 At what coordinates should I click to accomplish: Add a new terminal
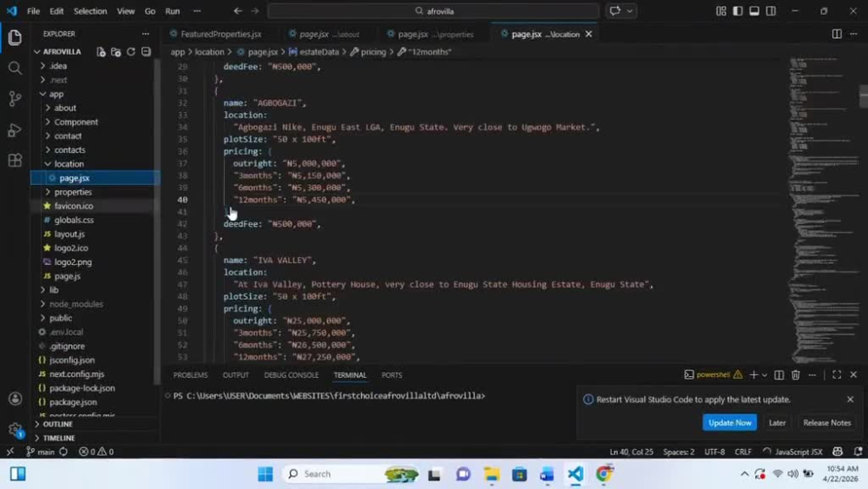(x=753, y=375)
